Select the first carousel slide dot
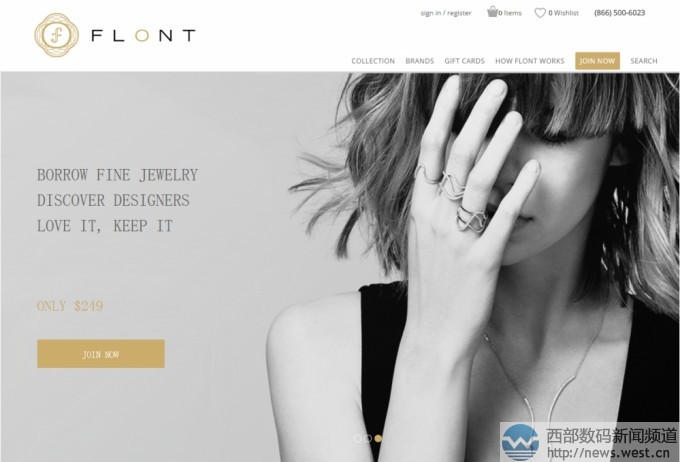Screen dimensions: 680x462 click(x=358, y=439)
